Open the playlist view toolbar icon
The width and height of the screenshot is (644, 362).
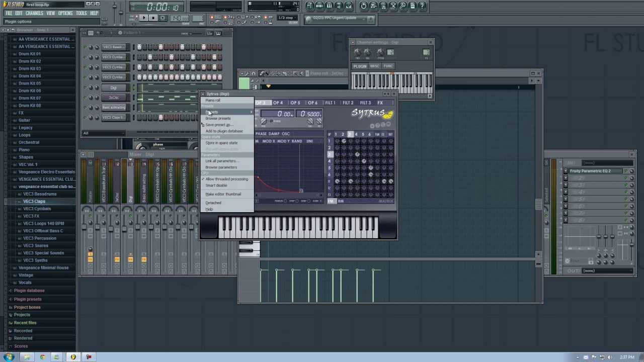pyautogui.click(x=310, y=6)
